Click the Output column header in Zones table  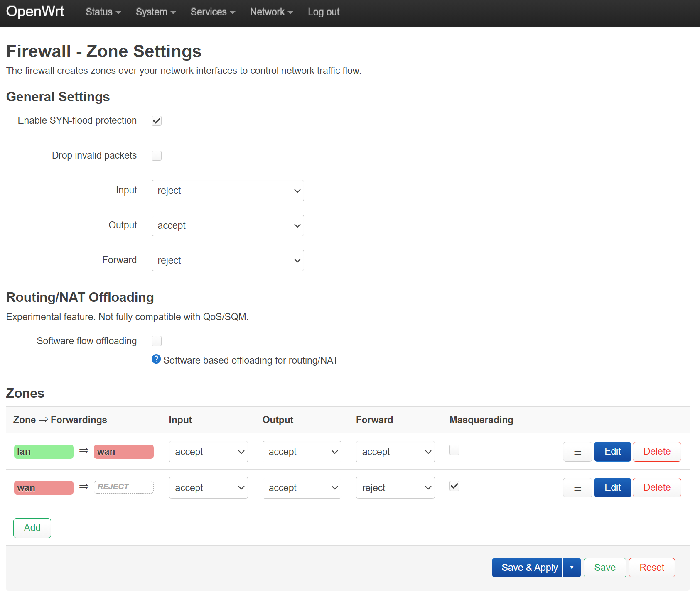point(278,420)
